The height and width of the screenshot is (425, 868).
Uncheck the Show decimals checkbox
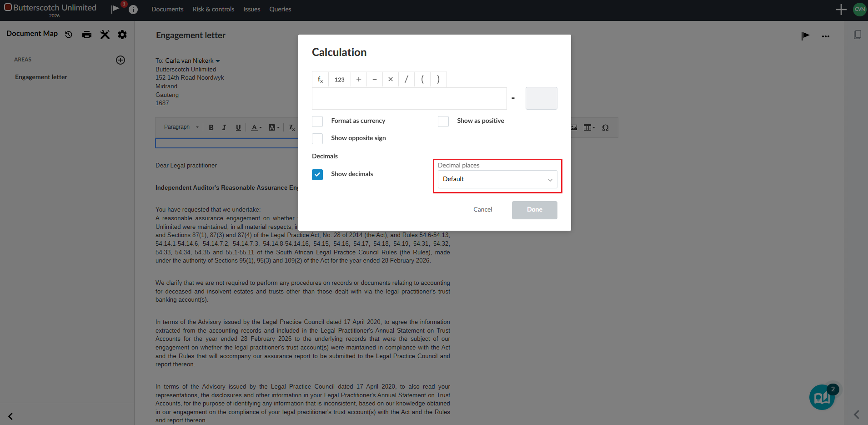(317, 174)
